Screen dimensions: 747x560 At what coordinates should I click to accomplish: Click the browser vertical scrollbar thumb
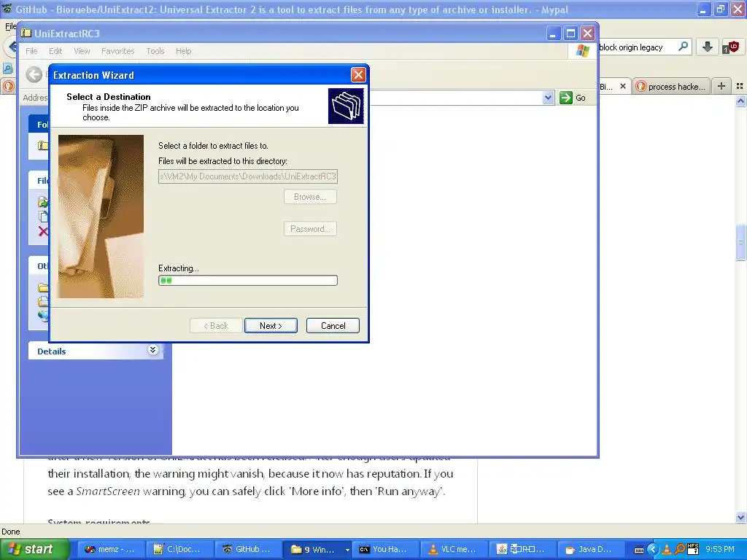pos(740,242)
